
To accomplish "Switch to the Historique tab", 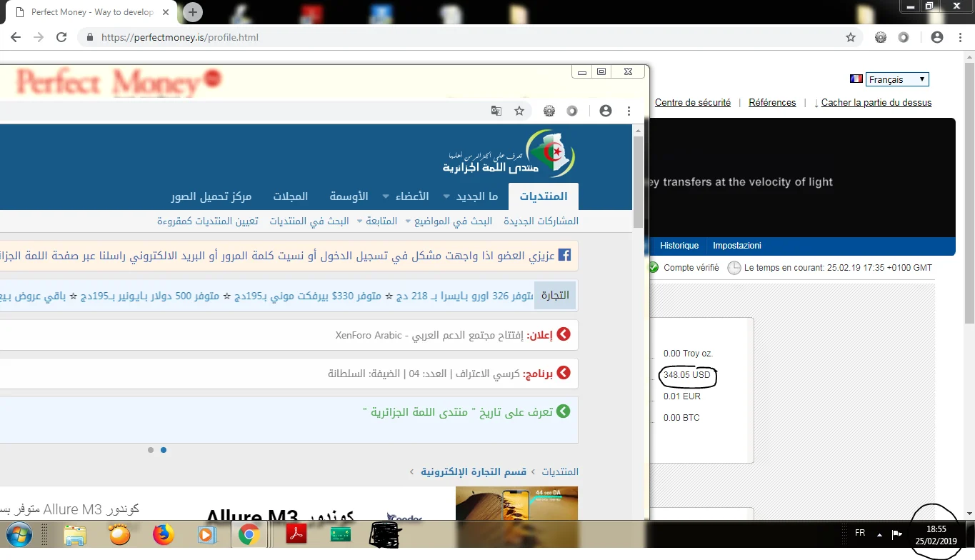I will pos(679,246).
